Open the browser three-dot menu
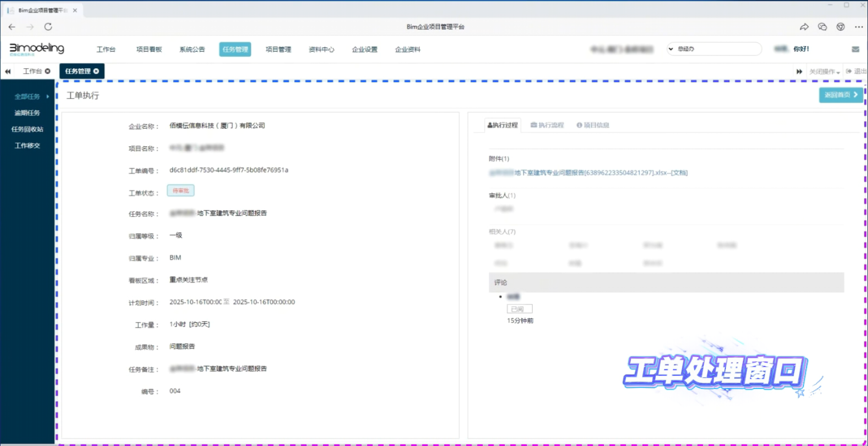The height and width of the screenshot is (446, 868). [x=859, y=27]
